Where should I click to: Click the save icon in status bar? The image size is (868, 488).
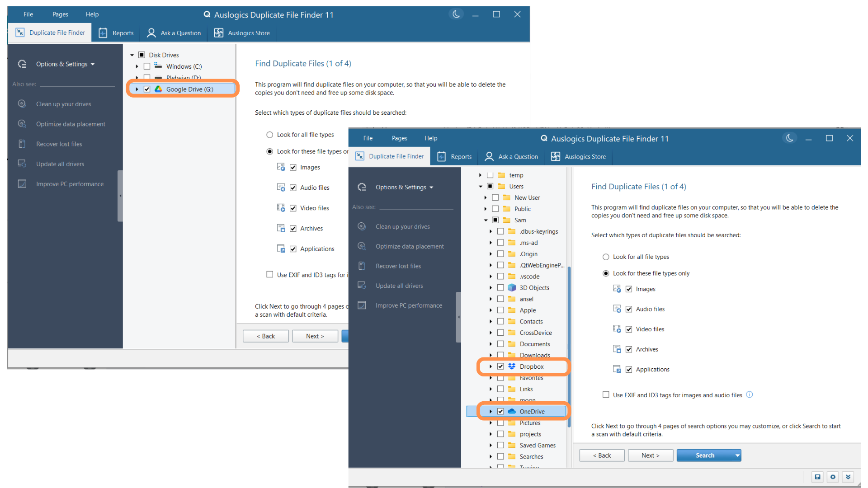(x=817, y=477)
